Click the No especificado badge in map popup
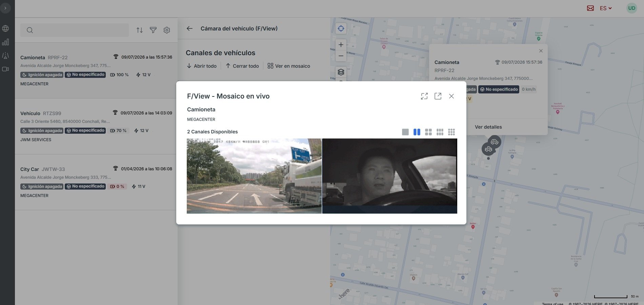The width and height of the screenshot is (644, 305). click(x=499, y=89)
